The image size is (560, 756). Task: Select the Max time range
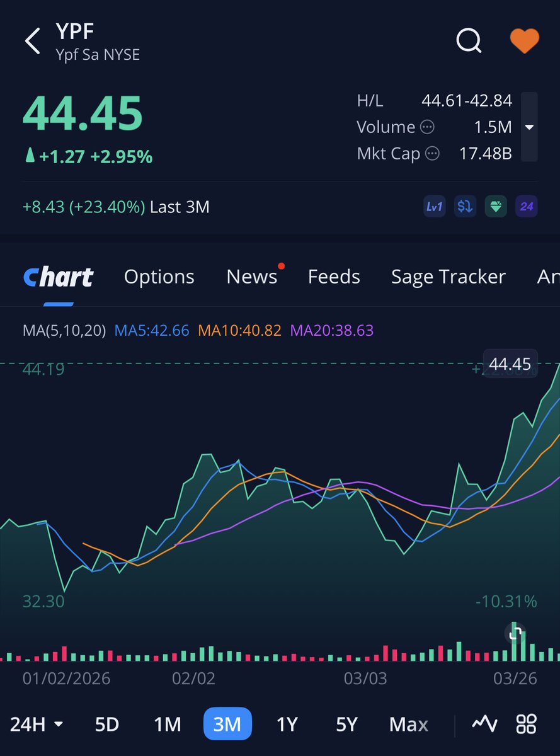409,724
